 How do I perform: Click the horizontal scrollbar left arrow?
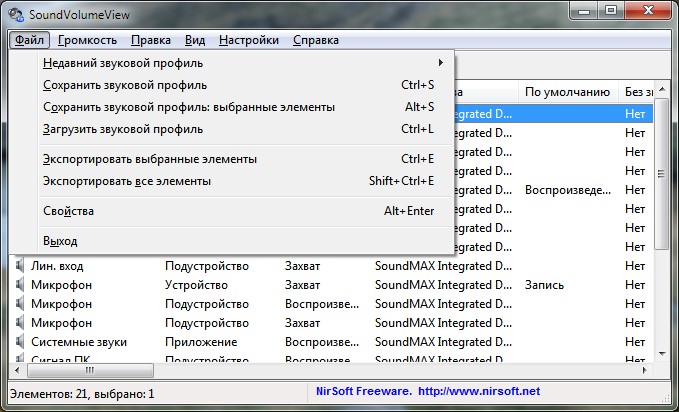17,370
